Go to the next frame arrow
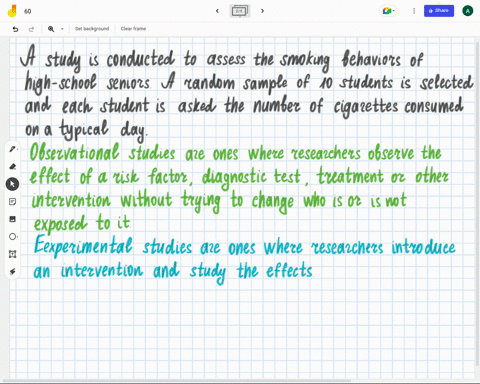The height and width of the screenshot is (384, 480). tap(262, 11)
